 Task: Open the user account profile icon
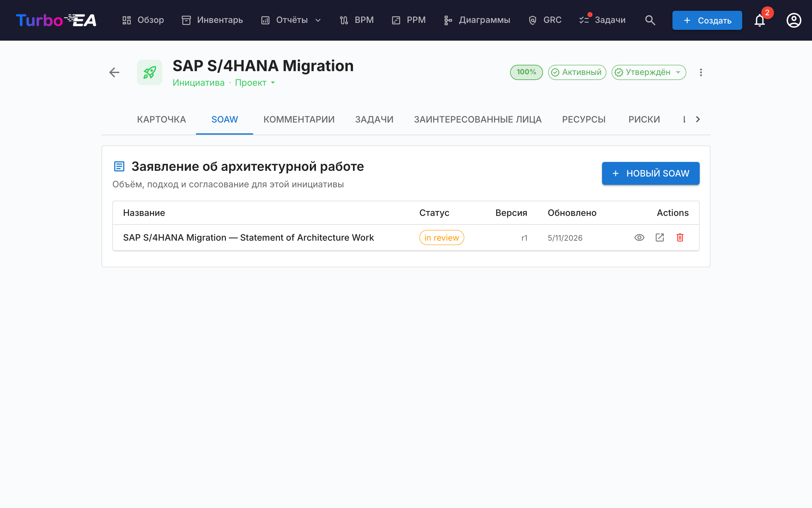[794, 20]
